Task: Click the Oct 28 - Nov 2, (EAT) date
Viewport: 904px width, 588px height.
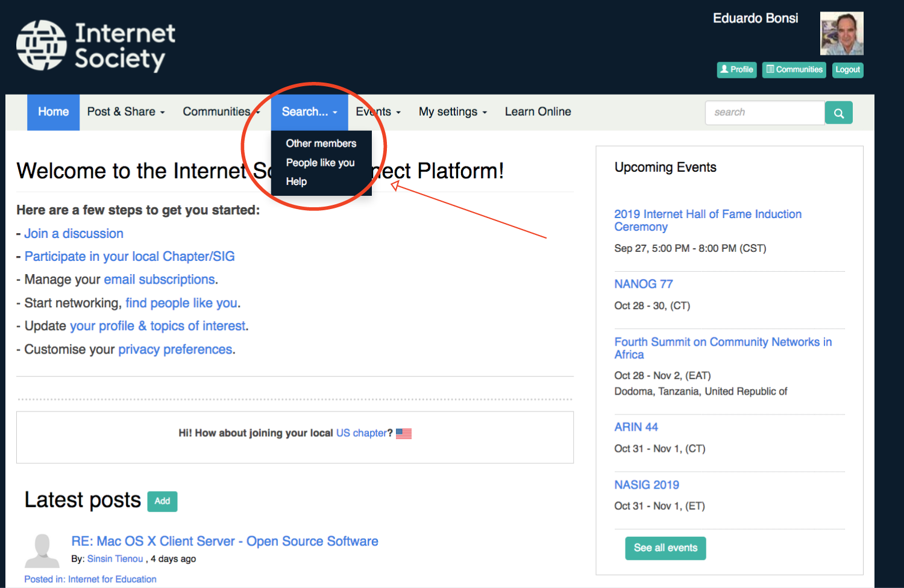Action: (x=662, y=376)
